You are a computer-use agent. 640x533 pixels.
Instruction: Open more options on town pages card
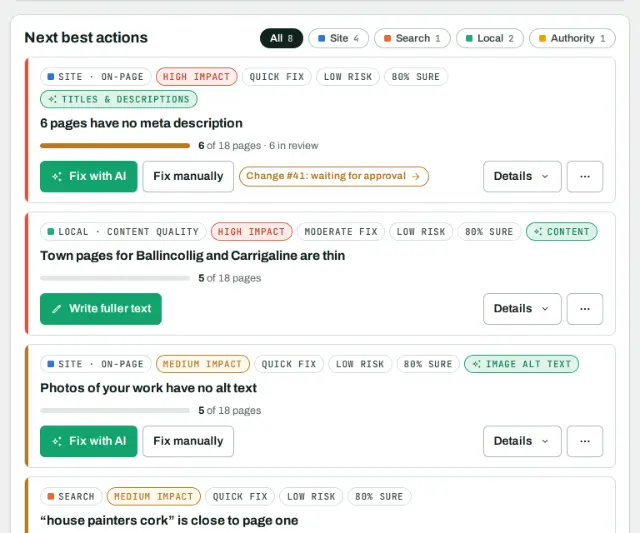pos(585,309)
